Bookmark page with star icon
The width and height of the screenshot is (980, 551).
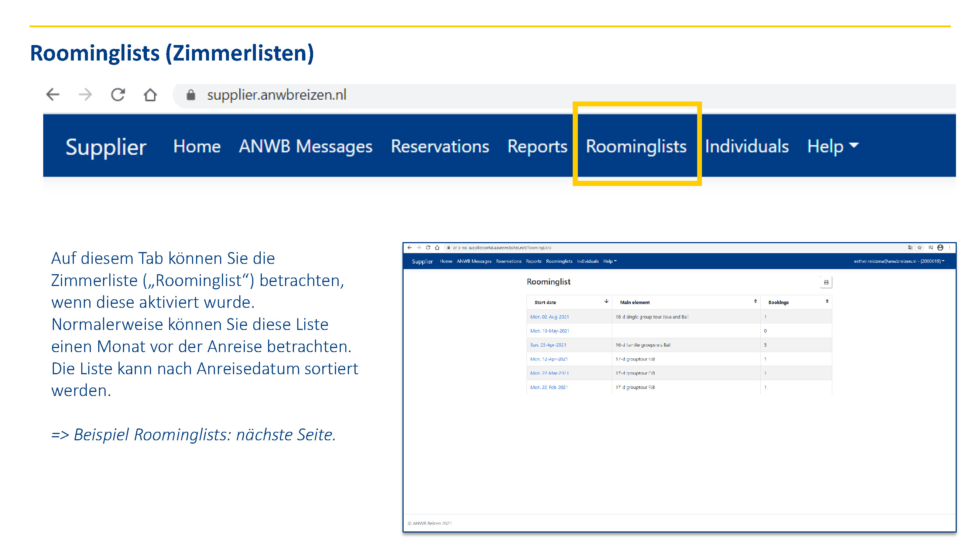point(919,248)
